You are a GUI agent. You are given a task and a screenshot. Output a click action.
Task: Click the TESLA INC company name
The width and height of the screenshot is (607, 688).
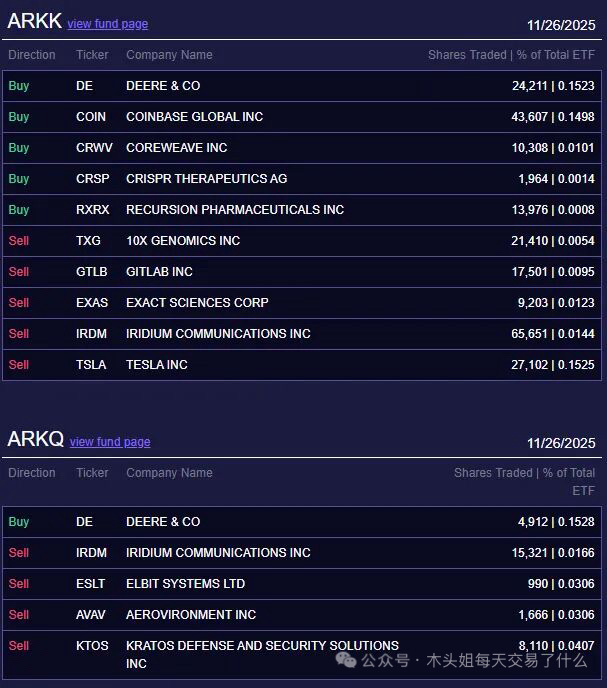tap(157, 365)
